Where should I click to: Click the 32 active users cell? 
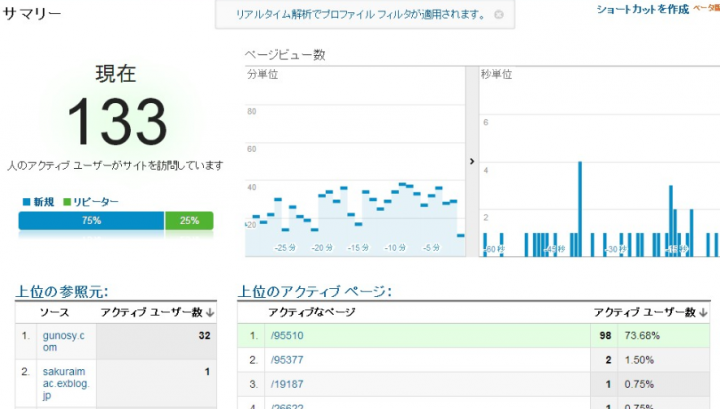pyautogui.click(x=156, y=342)
